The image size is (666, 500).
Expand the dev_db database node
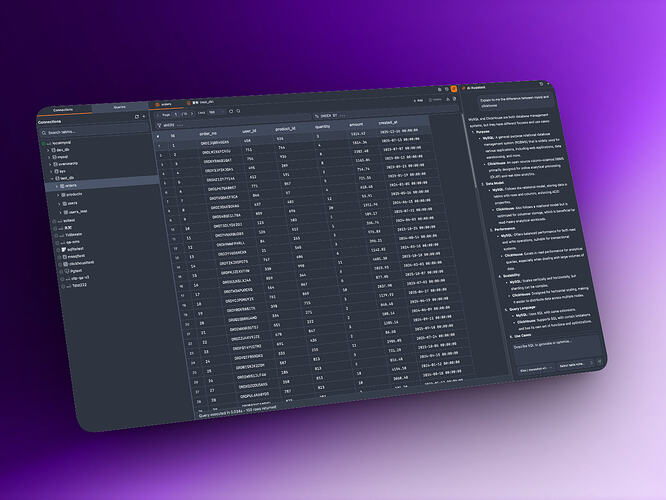click(46, 149)
